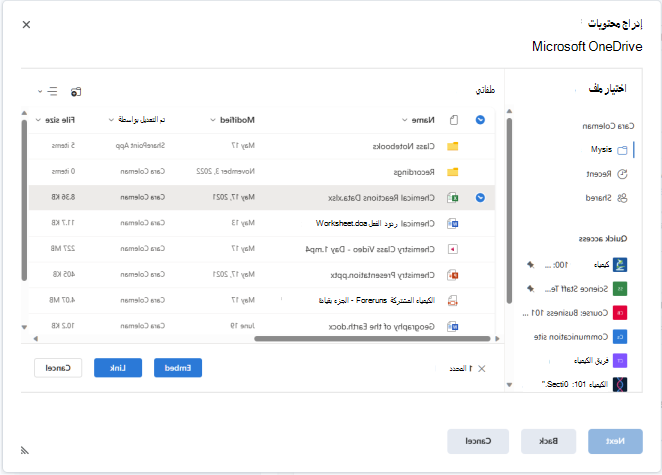The height and width of the screenshot is (475, 662).
Task: Click PowerPoint icon of Chemistry Presentation.pptx
Action: click(453, 275)
